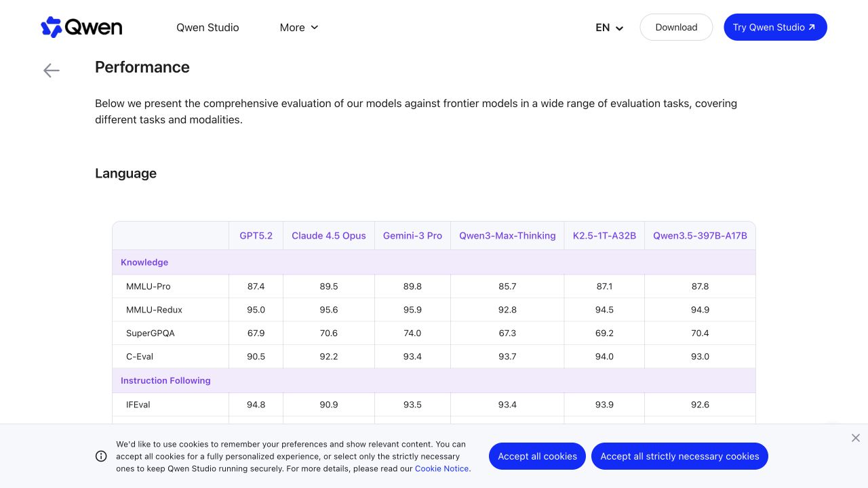Select C-Eval score 94.0

point(604,357)
